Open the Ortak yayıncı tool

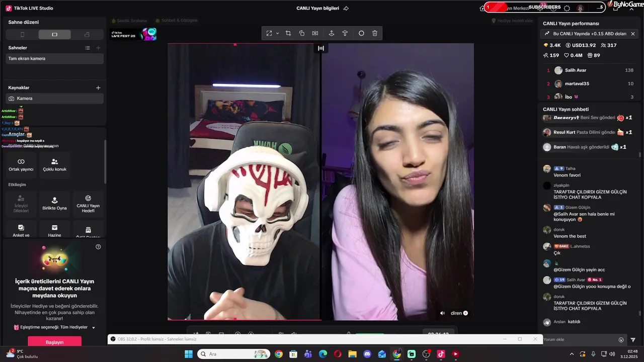click(21, 165)
